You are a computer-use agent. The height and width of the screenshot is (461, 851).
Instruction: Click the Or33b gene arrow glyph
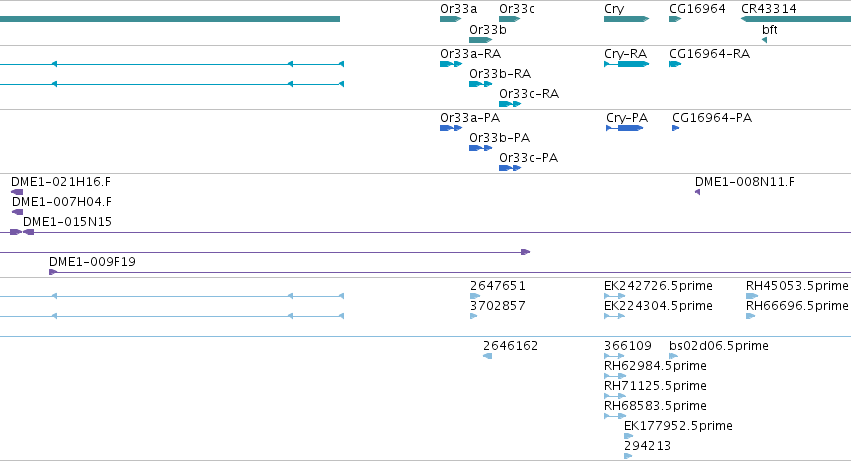[480, 40]
